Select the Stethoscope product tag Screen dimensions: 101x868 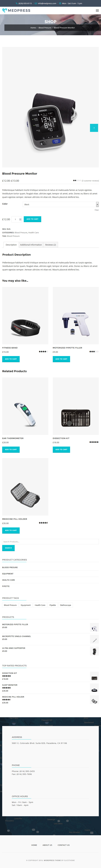(66, 605)
